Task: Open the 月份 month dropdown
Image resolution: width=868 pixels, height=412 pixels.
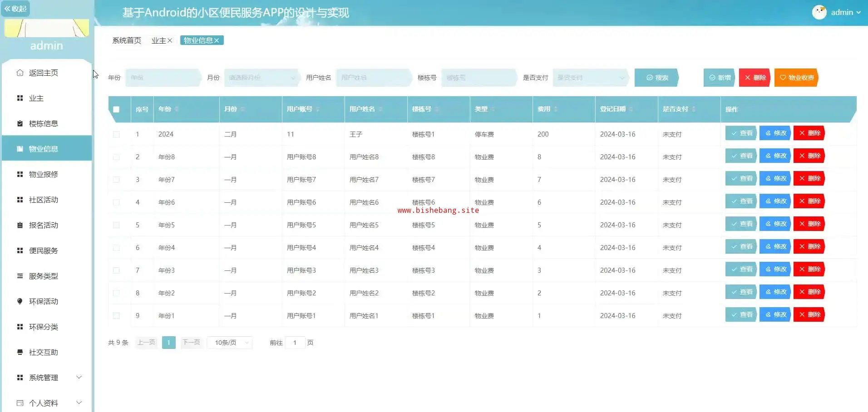Action: click(261, 78)
